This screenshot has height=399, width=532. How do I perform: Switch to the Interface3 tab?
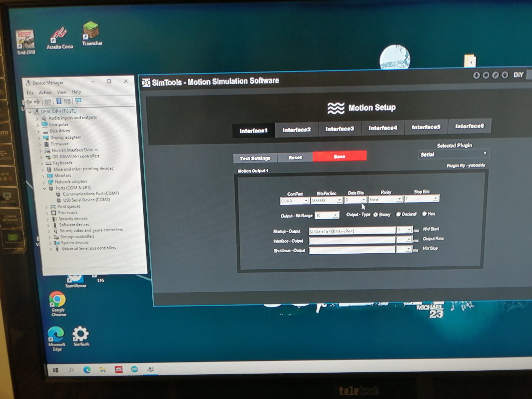pyautogui.click(x=339, y=129)
